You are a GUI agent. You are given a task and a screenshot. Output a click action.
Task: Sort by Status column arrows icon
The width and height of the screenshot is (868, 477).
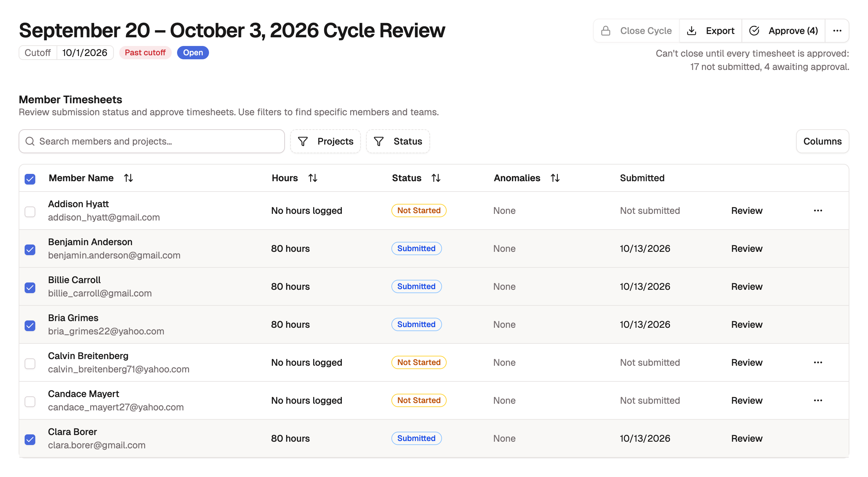(436, 178)
